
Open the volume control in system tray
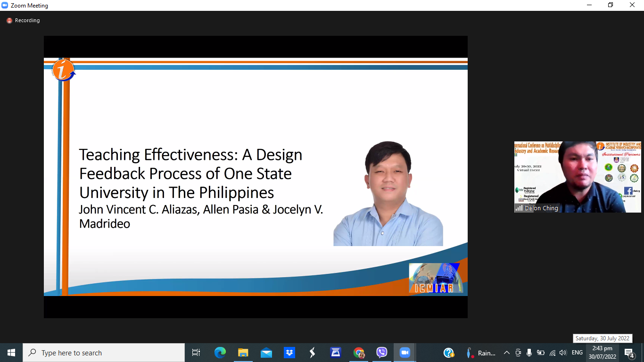563,353
